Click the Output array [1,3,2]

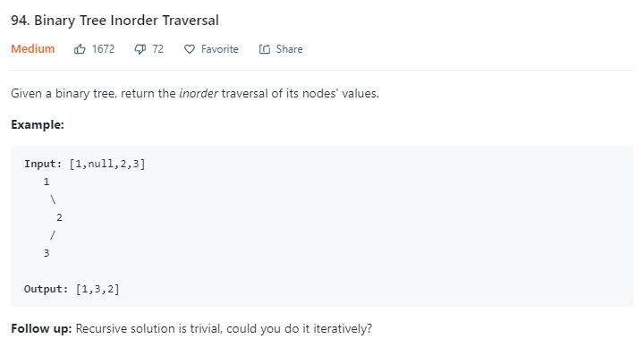pyautogui.click(x=97, y=289)
